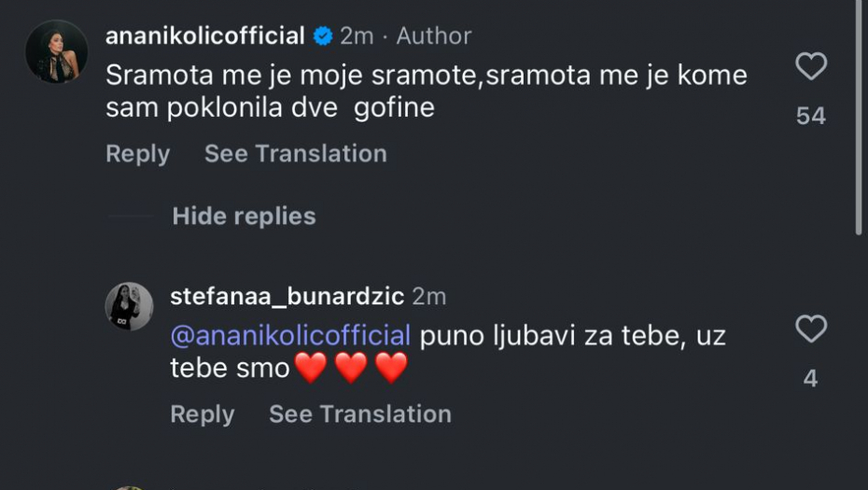The height and width of the screenshot is (490, 868).
Task: Open stefanaa_bunardzic's profile avatar
Action: pos(129,306)
